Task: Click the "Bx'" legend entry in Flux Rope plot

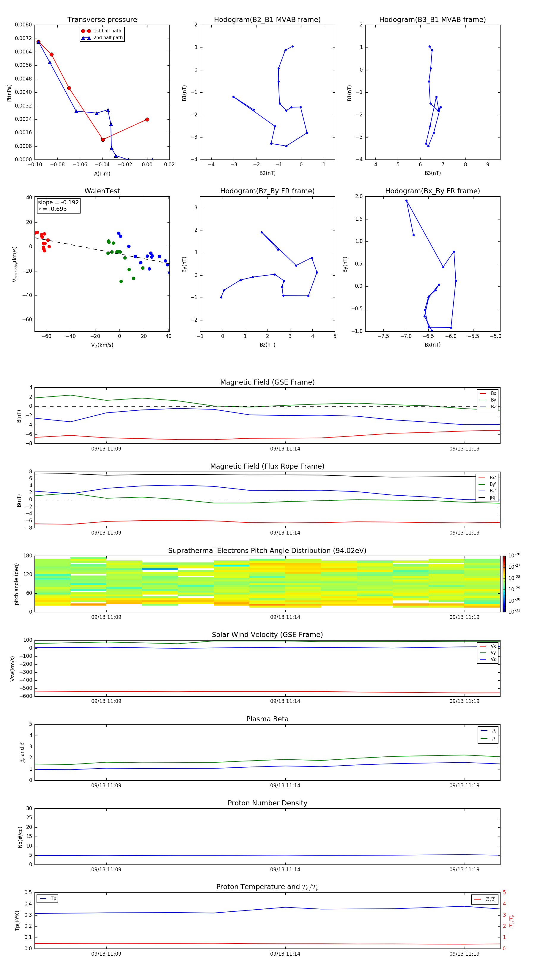Action: tap(487, 478)
